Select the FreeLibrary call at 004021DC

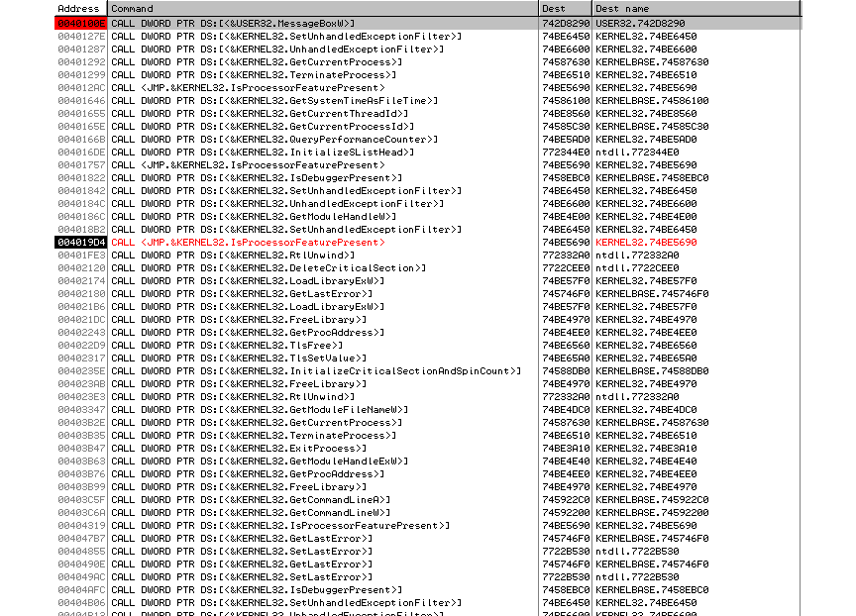(427, 320)
